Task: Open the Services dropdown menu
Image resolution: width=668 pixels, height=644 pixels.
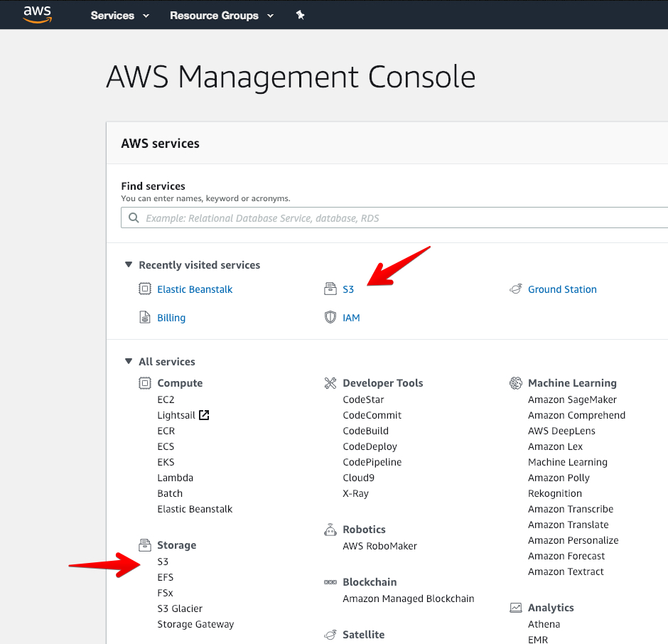Action: (x=119, y=16)
